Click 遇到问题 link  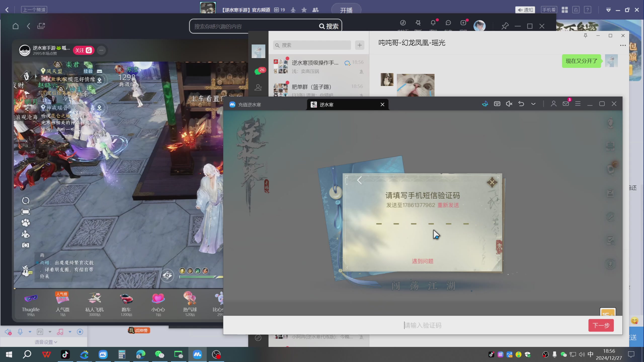coord(423,261)
